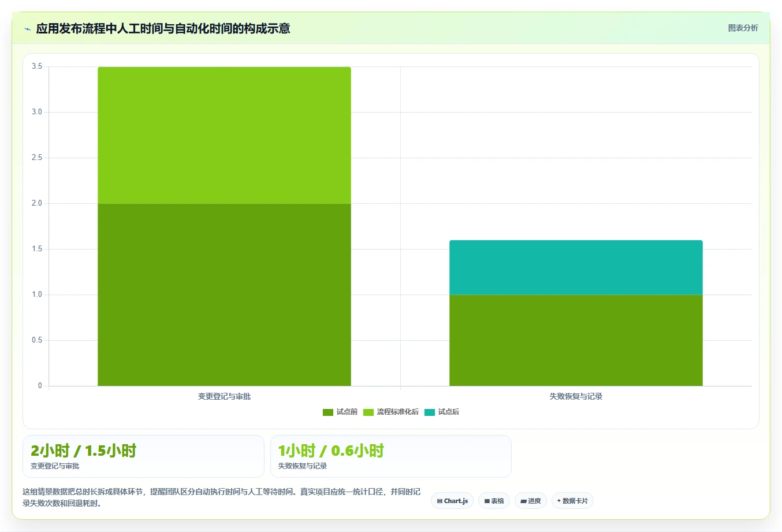Click the chart heading 应用发布流程中人工时间与自动化时间的构成示意
Image resolution: width=782 pixels, height=532 pixels.
(163, 28)
